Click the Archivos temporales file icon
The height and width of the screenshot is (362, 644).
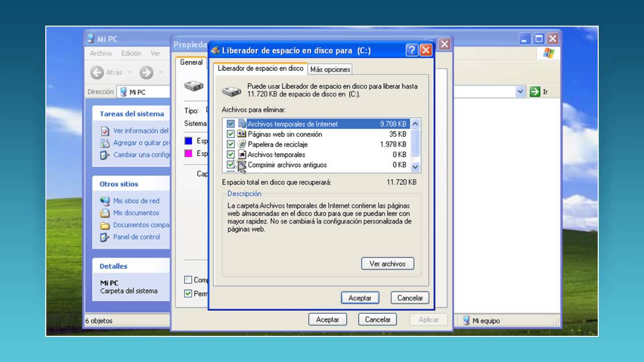(x=242, y=154)
